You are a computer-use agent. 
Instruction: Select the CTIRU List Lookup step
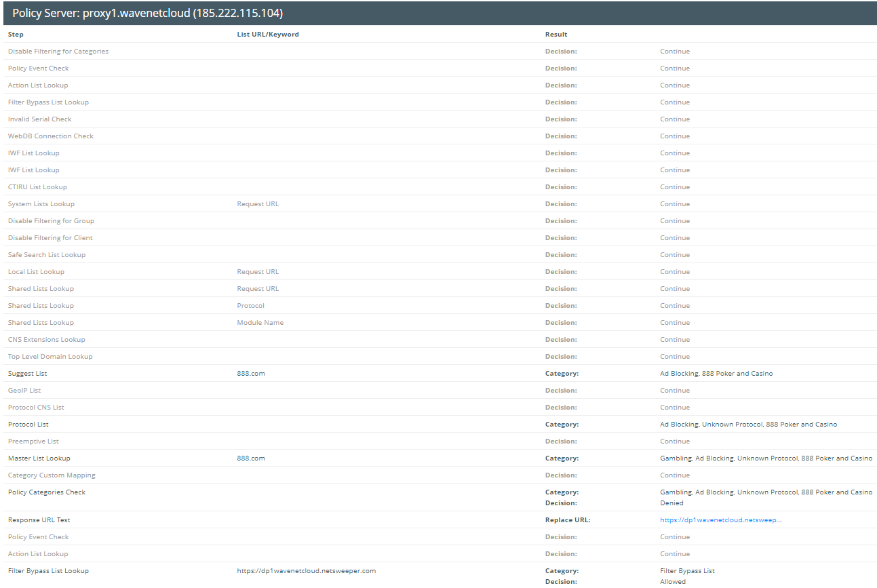coord(37,187)
